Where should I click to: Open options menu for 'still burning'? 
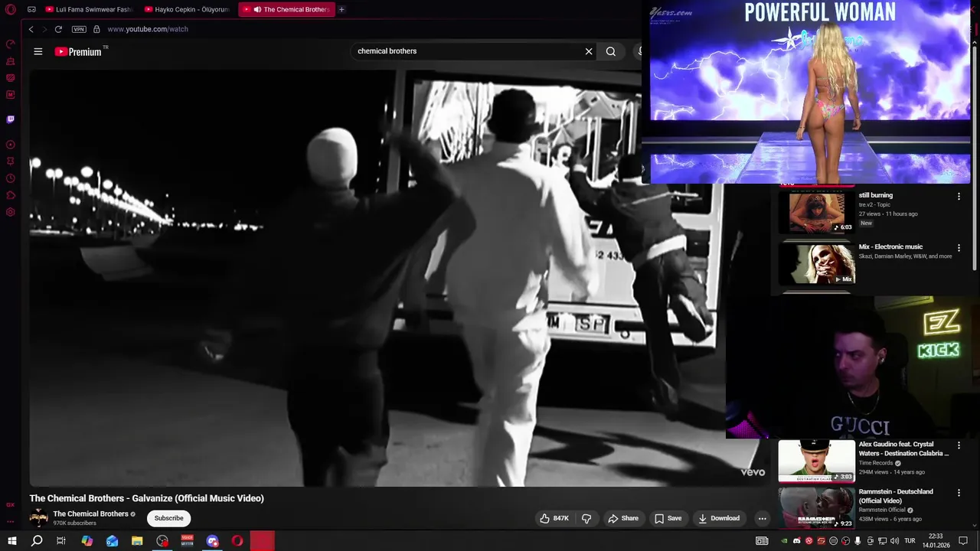tap(959, 197)
